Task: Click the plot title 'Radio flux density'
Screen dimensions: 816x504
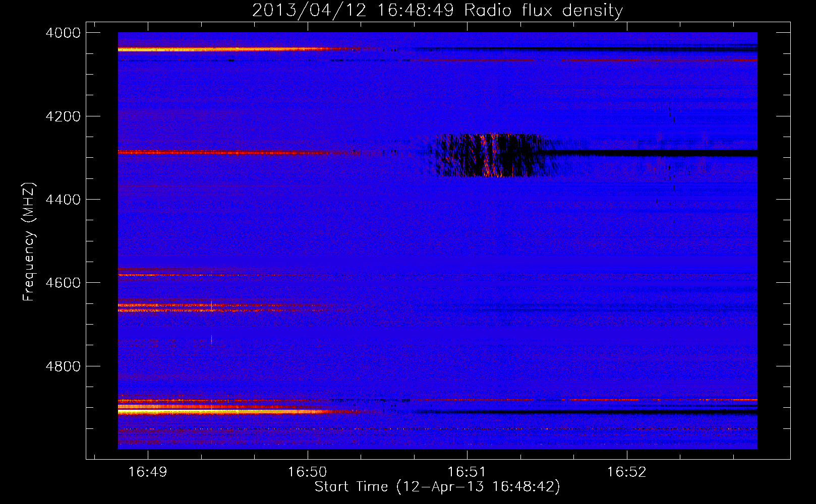Action: [x=544, y=11]
